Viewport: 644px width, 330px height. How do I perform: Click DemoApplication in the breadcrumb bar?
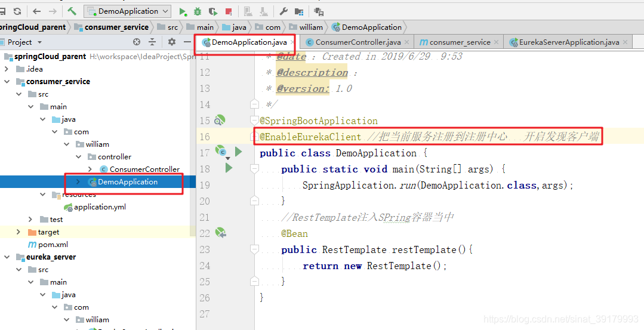click(372, 27)
